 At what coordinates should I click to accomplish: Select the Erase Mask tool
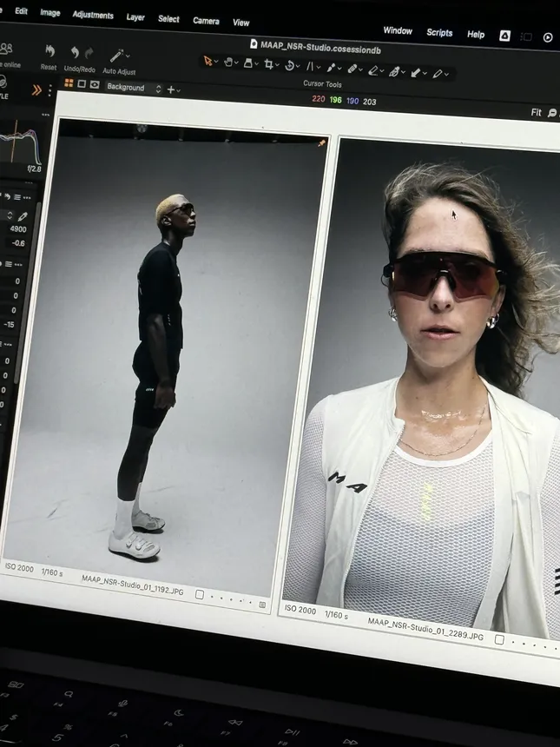coord(373,70)
